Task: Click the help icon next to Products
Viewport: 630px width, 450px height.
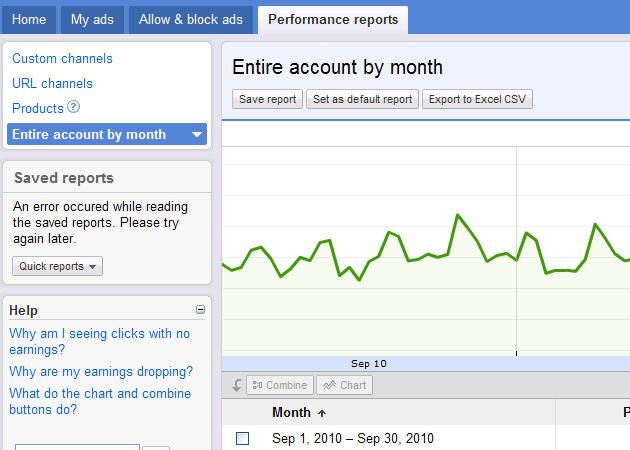Action: tap(73, 108)
